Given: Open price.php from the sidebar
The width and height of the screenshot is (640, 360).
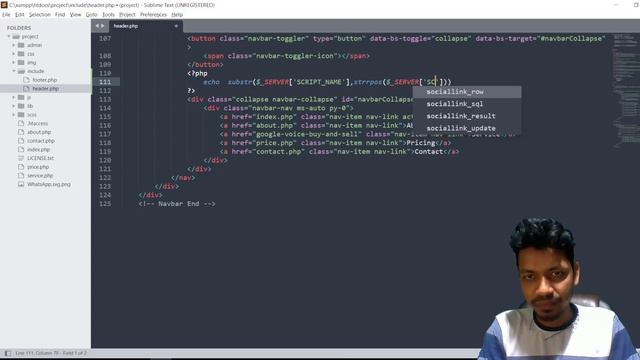Looking at the screenshot, I should coord(38,167).
